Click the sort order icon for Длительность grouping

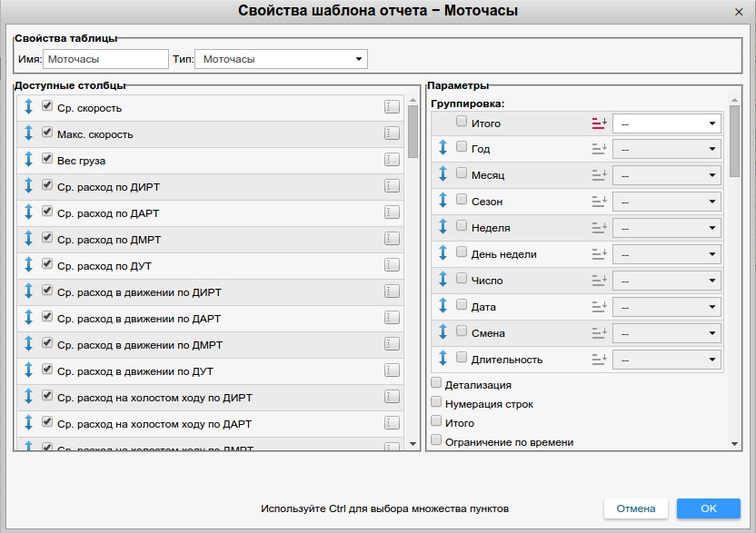(x=599, y=360)
